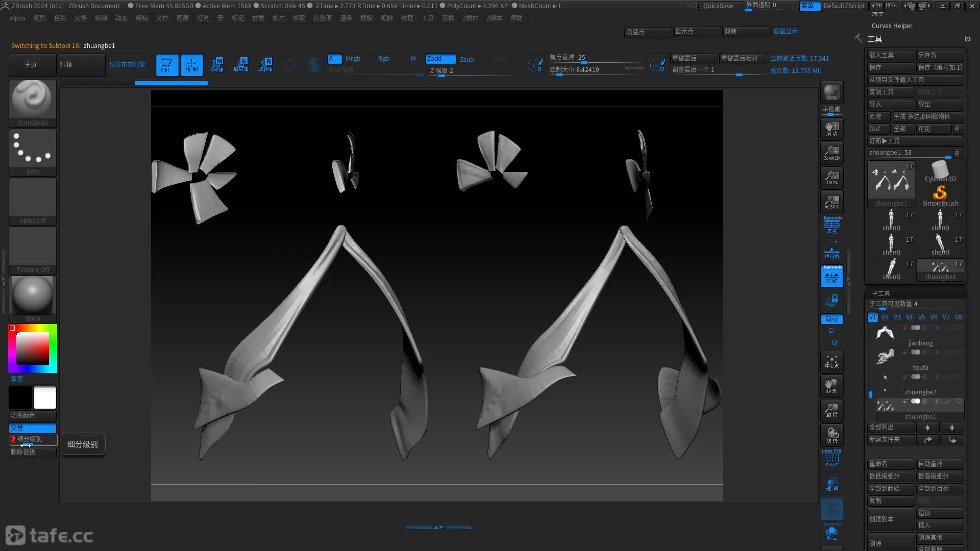The image size is (980, 551).
Task: Adjust the subdivision level (细分级别) slider
Action: 33,439
